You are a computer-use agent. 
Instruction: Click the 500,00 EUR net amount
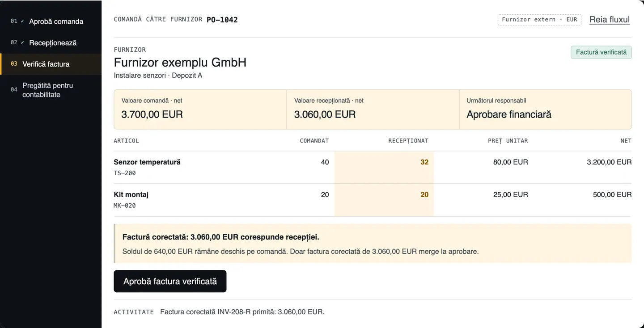click(x=612, y=195)
